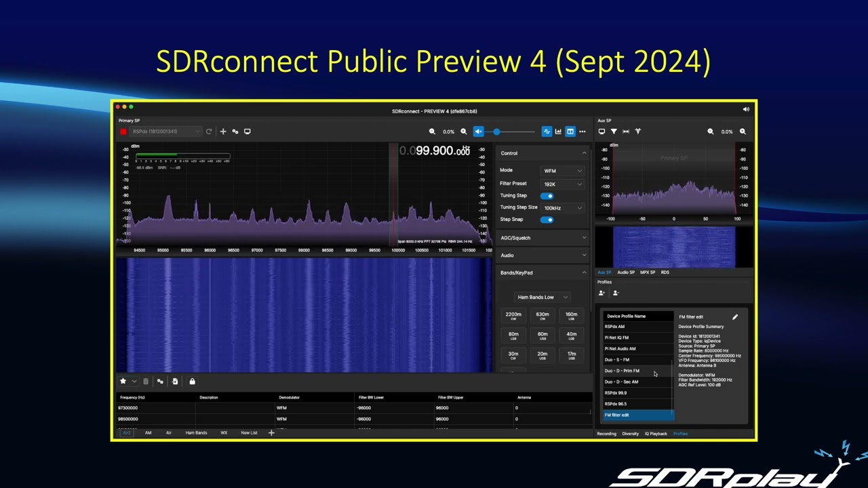The height and width of the screenshot is (488, 868).
Task: Open the Ham Bands Low dropdown
Action: click(542, 297)
